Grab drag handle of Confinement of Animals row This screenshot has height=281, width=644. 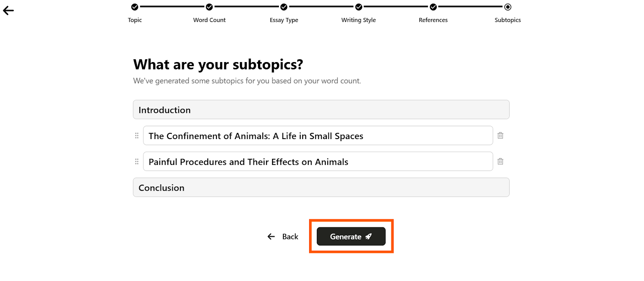tap(137, 135)
